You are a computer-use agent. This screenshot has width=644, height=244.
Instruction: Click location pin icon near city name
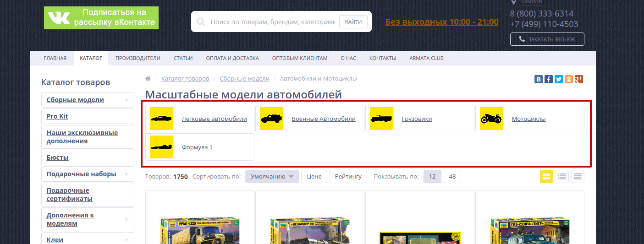tap(514, 2)
